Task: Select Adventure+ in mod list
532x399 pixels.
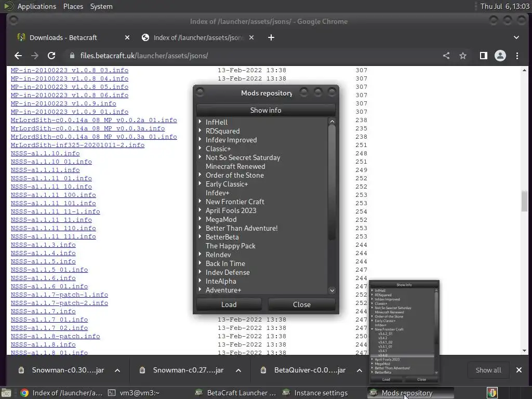Action: 223,290
